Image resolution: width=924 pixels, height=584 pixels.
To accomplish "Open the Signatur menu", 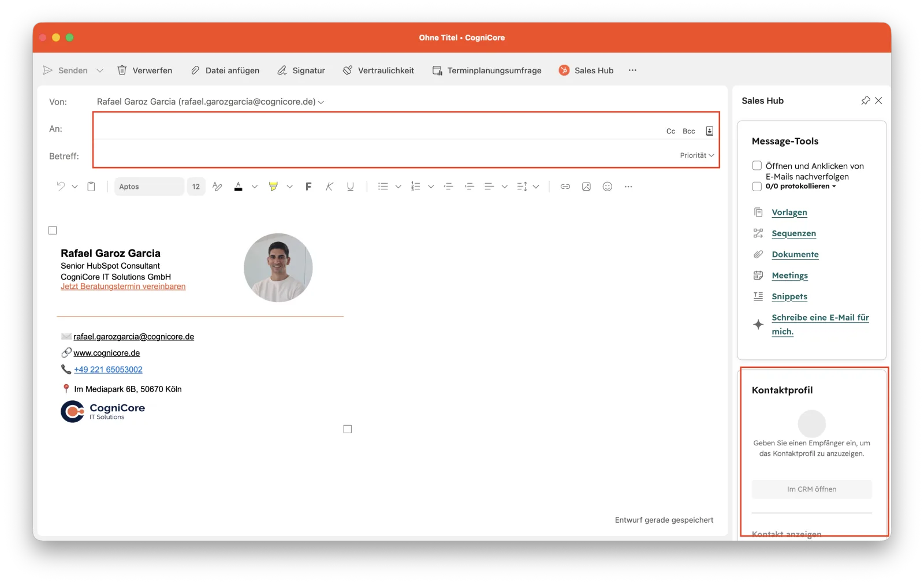I will pos(301,70).
